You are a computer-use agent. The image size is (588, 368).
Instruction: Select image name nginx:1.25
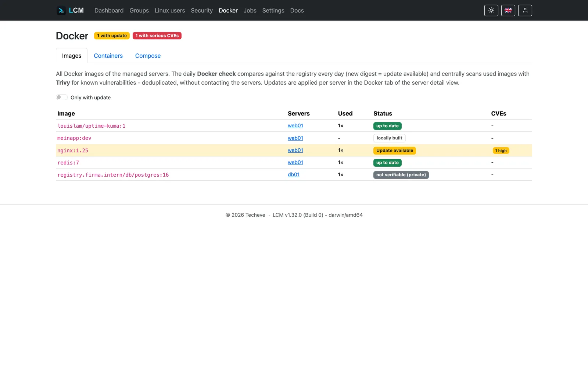pos(73,151)
